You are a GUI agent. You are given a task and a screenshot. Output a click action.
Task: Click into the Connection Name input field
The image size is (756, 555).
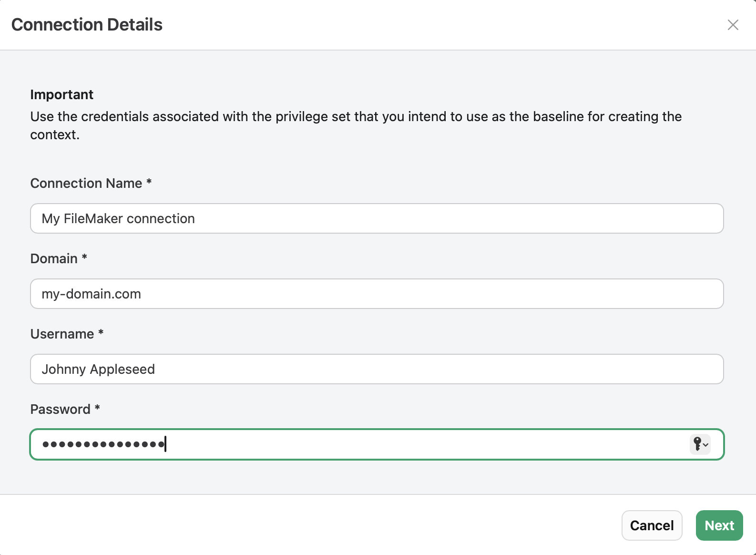377,218
